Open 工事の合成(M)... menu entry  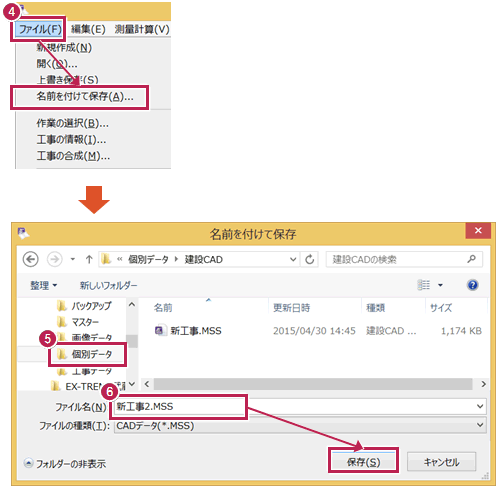pos(73,156)
